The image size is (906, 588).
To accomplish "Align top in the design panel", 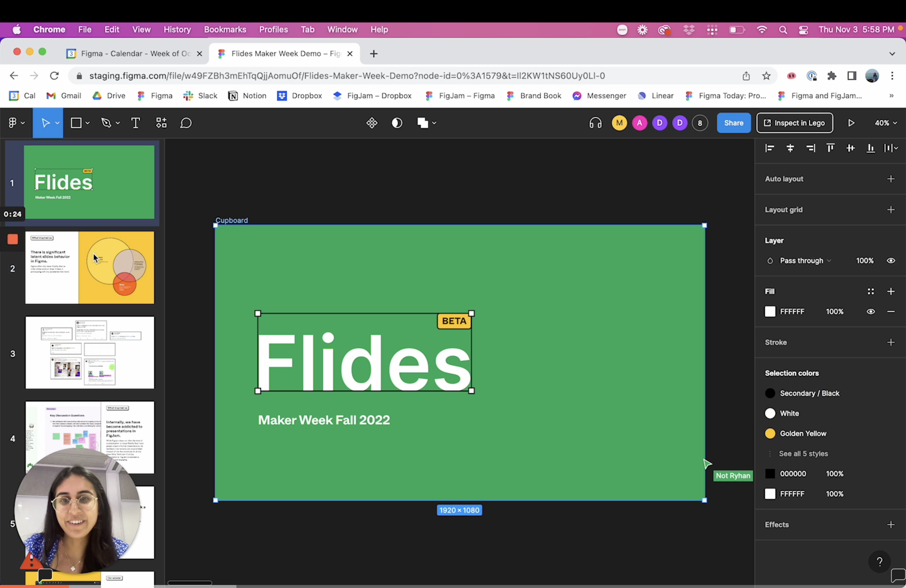I will (830, 148).
